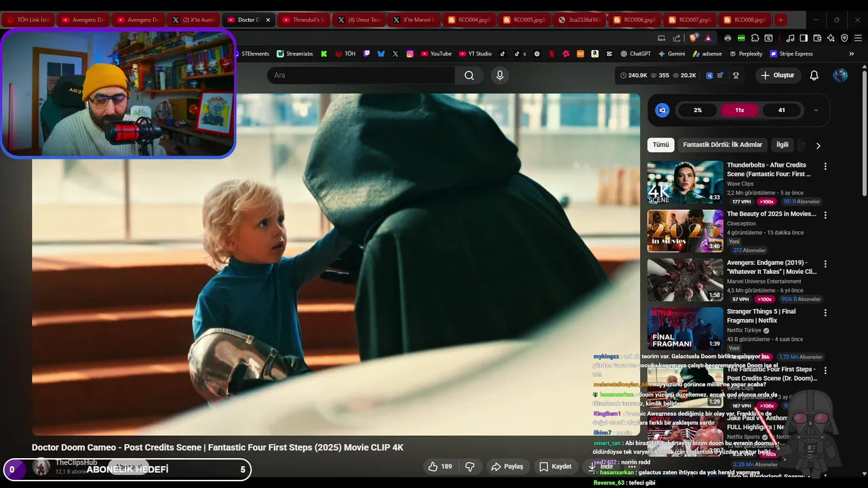Image resolution: width=868 pixels, height=488 pixels.
Task: Toggle the browser sidebar panel icon
Action: tap(804, 38)
